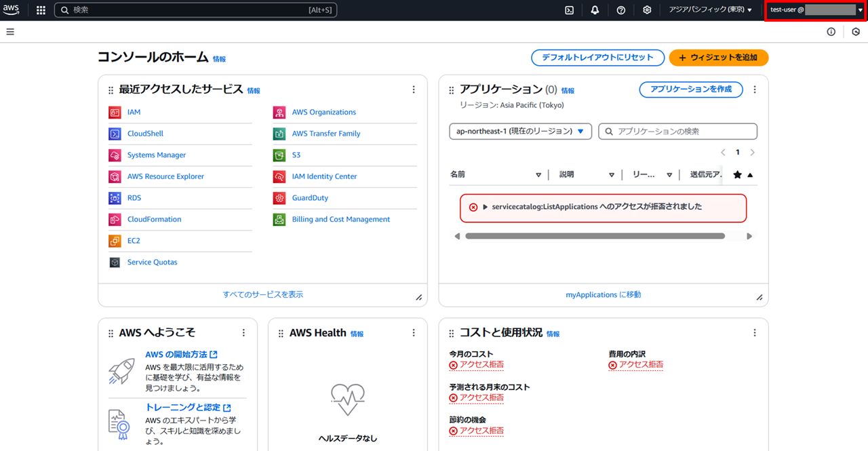
Task: Open the ap-northeast-1 region selector
Action: click(520, 132)
